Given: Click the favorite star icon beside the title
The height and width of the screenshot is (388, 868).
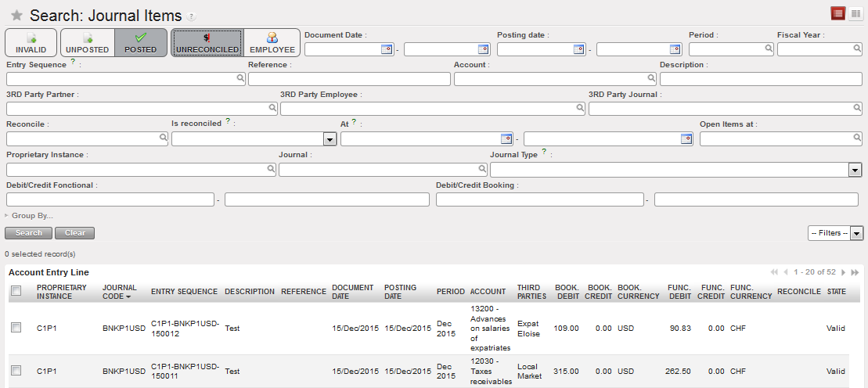Looking at the screenshot, I should (16, 16).
